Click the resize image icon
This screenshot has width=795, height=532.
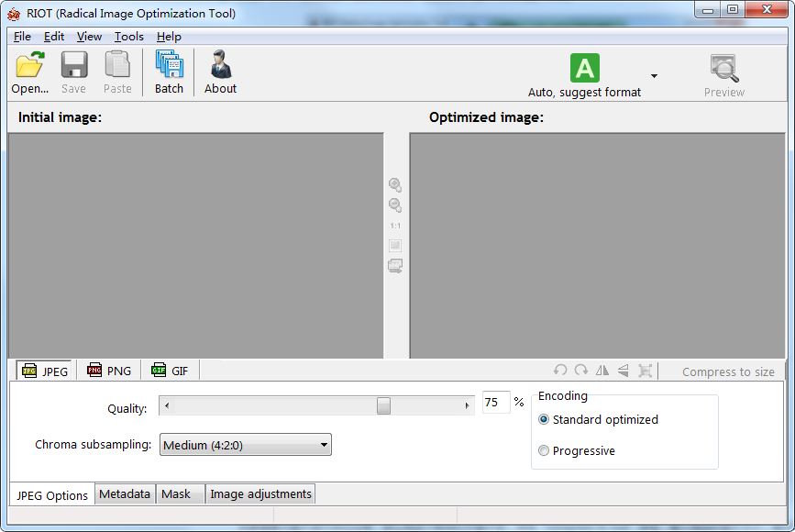point(645,371)
